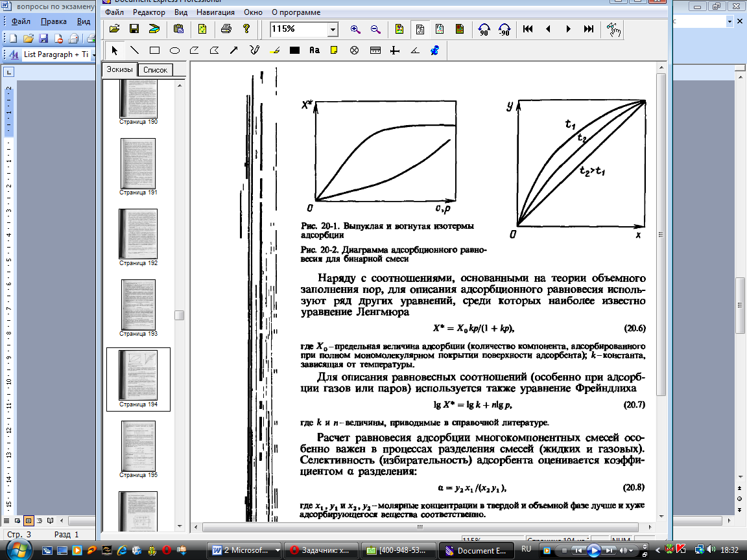Image resolution: width=747 pixels, height=560 pixels.
Task: Zoom out with the minus magnifier
Action: (375, 29)
